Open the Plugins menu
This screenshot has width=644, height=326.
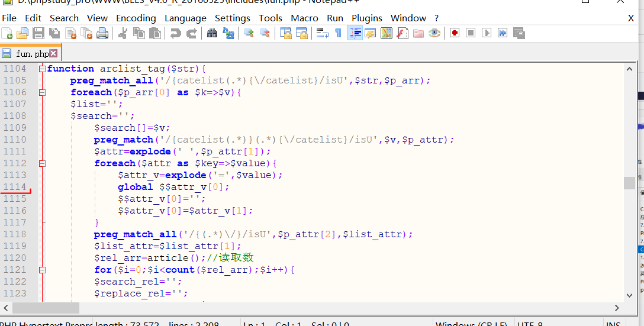coord(367,18)
